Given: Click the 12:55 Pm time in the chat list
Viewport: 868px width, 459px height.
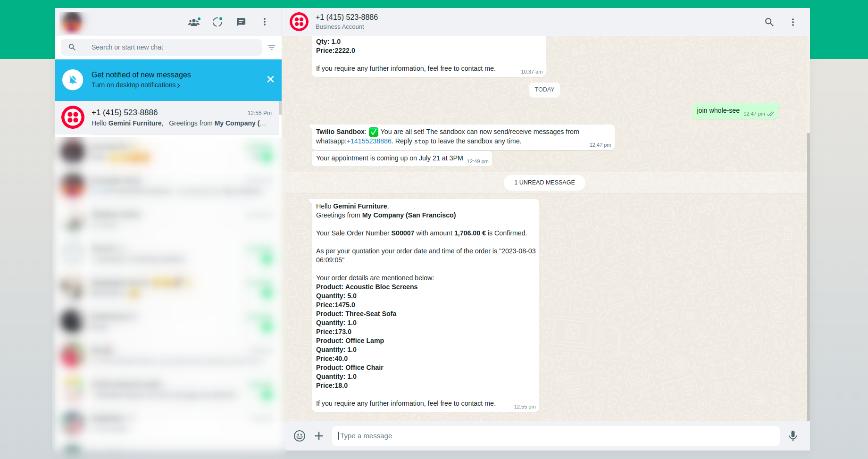Looking at the screenshot, I should click(259, 113).
